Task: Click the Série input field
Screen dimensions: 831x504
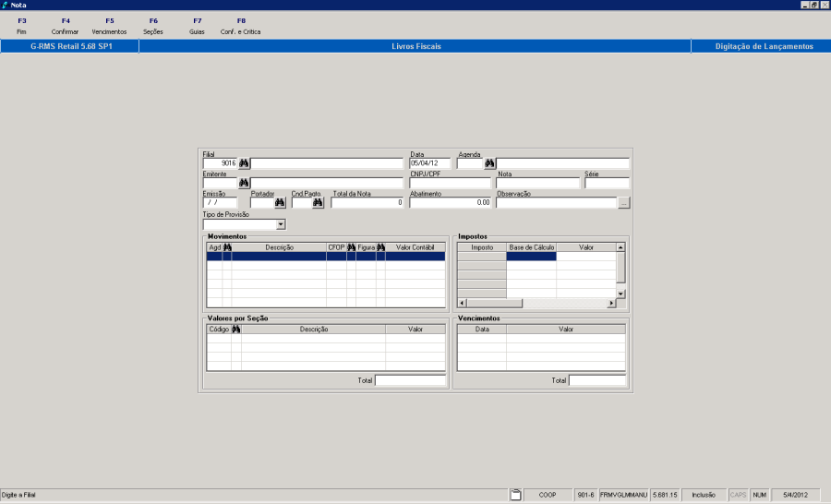Action: 607,183
